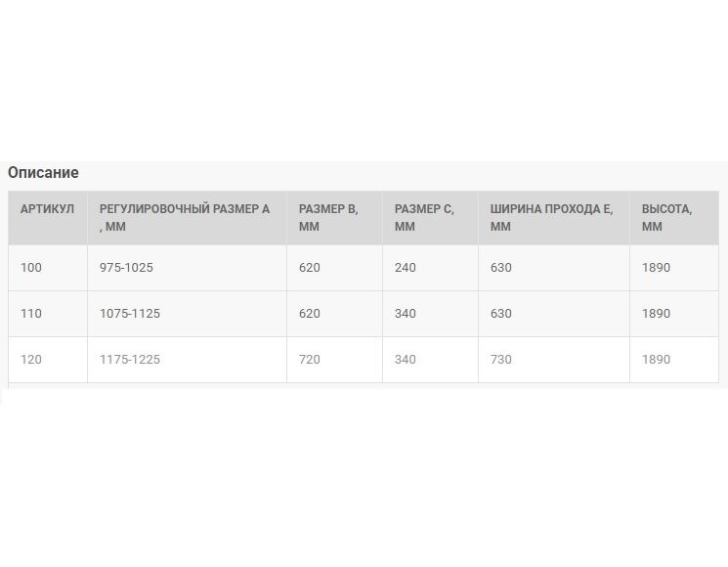Select the 620 cell in row 110
The height and width of the screenshot is (567, 728).
pos(334,314)
